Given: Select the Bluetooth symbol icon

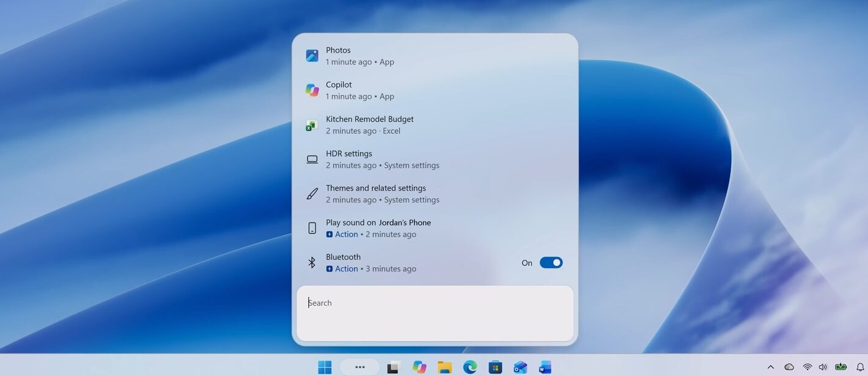Looking at the screenshot, I should point(312,262).
